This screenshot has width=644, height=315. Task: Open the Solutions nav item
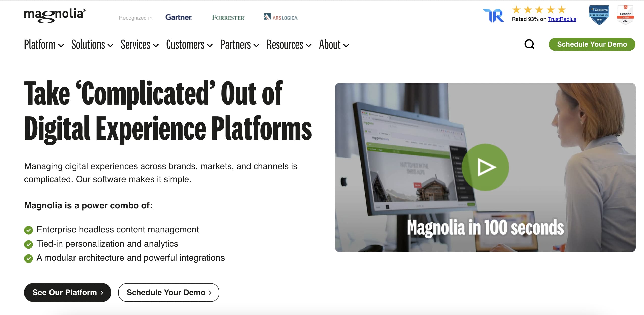pyautogui.click(x=88, y=45)
